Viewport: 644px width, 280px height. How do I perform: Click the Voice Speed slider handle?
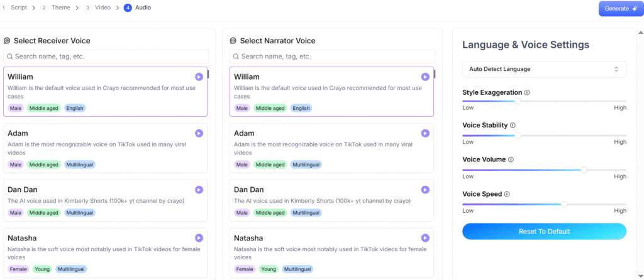(564, 204)
